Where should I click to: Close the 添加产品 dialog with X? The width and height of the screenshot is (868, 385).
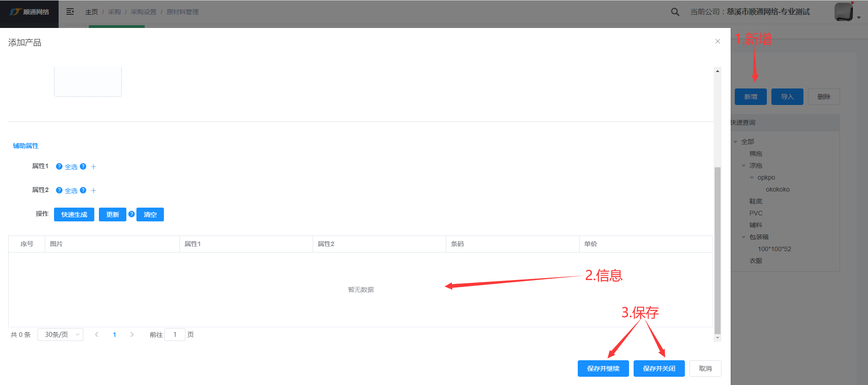click(717, 41)
